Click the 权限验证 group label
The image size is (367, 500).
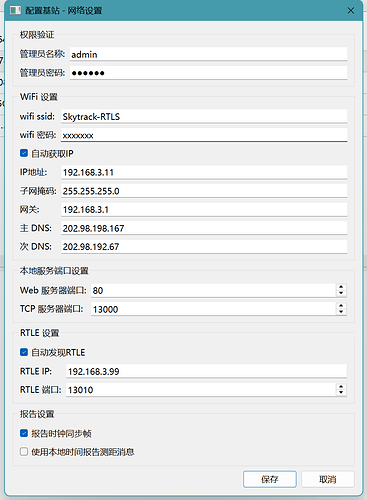tap(37, 35)
